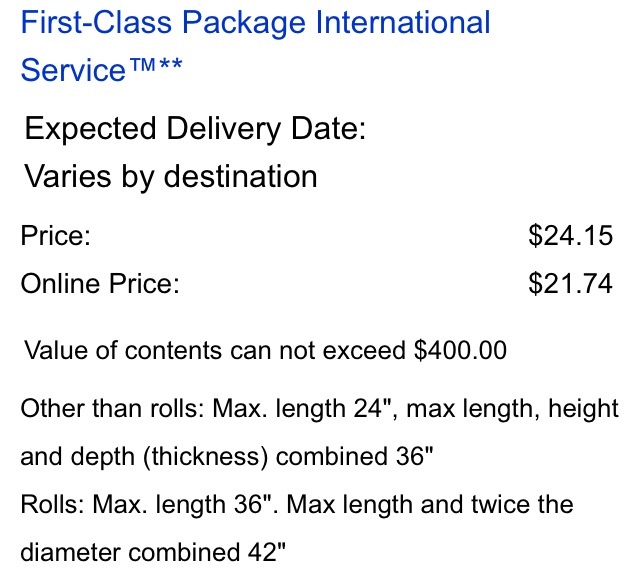Viewport: 639px width, 575px height.
Task: Click the blue Service™** link text
Action: (101, 70)
